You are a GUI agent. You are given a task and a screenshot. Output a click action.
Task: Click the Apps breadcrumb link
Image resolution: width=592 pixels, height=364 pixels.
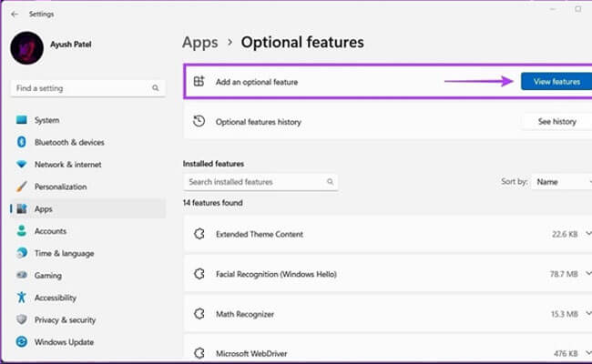(200, 43)
